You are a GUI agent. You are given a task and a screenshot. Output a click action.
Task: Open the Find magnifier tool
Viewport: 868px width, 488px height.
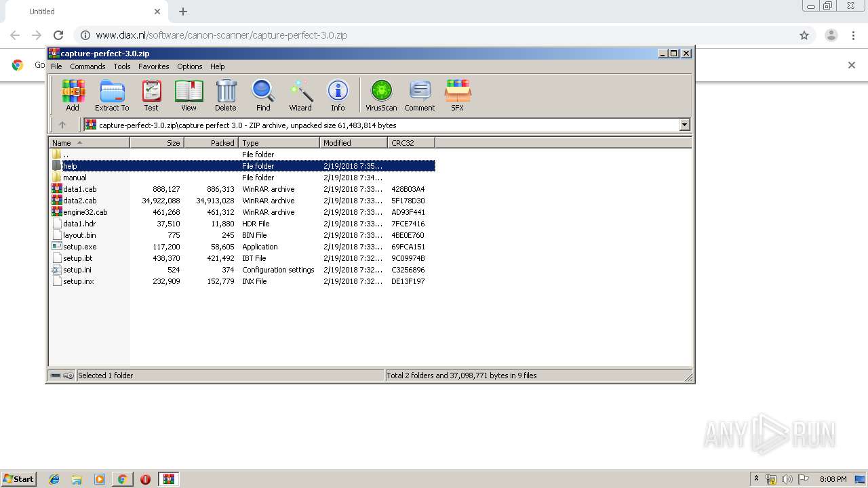click(x=263, y=95)
